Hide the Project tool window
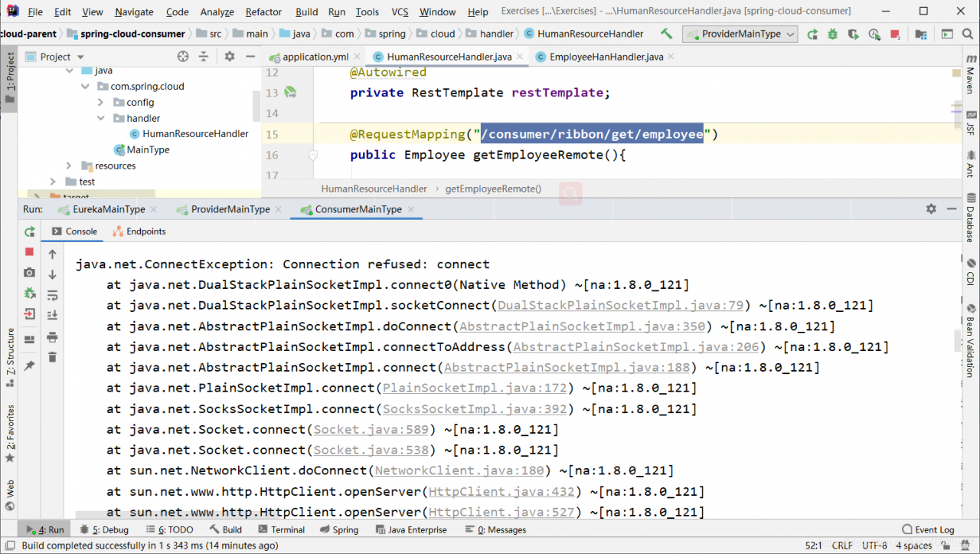The width and height of the screenshot is (980, 554). pyautogui.click(x=250, y=57)
